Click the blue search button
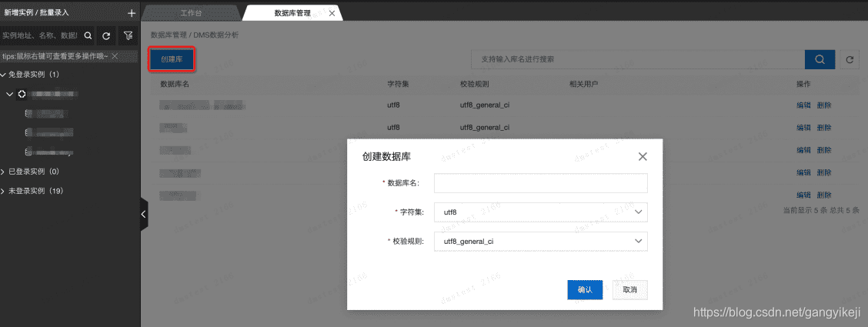Screen dimensions: 868x327 (820, 59)
